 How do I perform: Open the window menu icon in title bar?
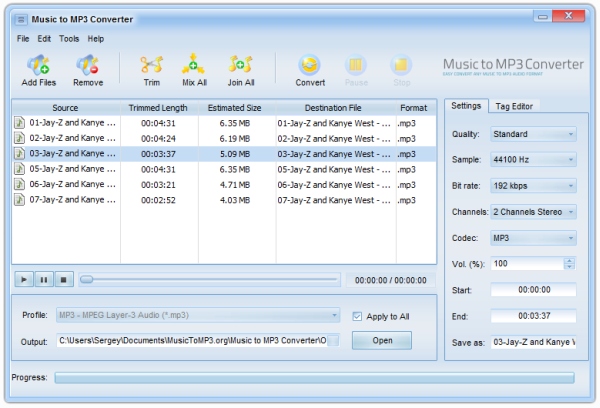point(21,20)
